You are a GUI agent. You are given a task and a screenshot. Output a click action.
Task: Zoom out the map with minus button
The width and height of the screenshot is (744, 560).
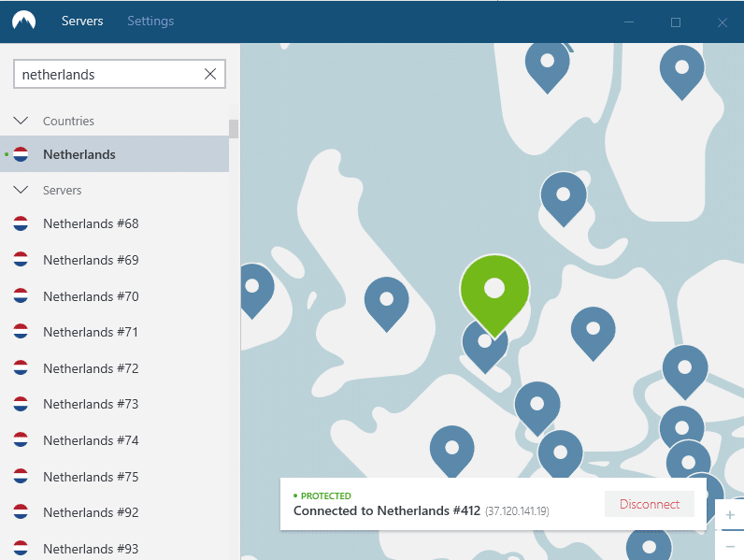(730, 546)
